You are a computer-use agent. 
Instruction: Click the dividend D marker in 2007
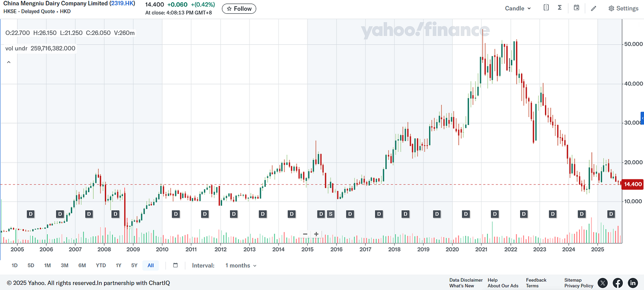pos(89,214)
